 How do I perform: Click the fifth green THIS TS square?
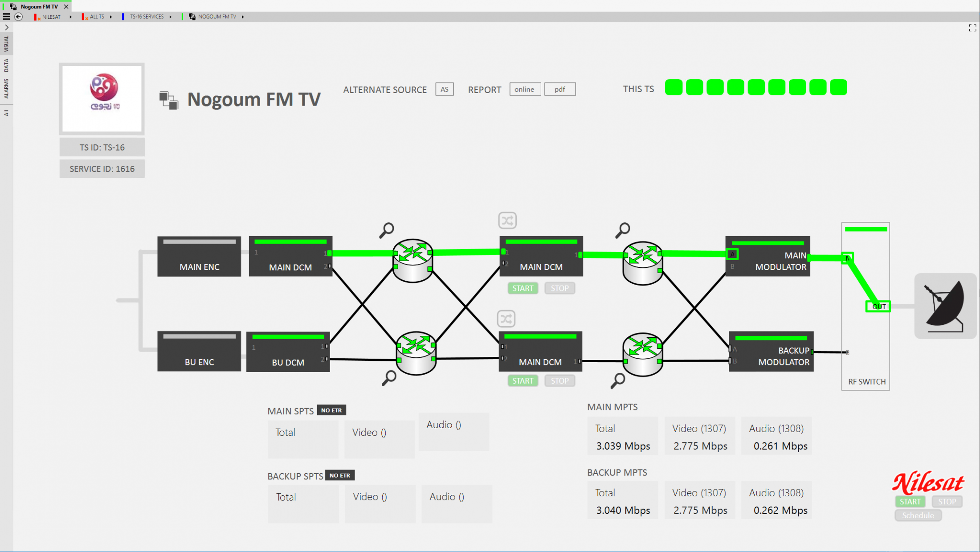coord(756,87)
